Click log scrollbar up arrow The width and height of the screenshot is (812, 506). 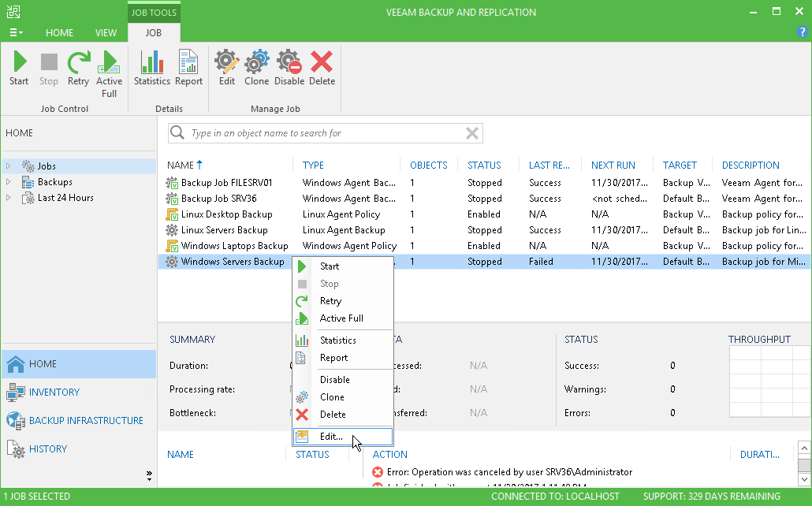pyautogui.click(x=804, y=448)
